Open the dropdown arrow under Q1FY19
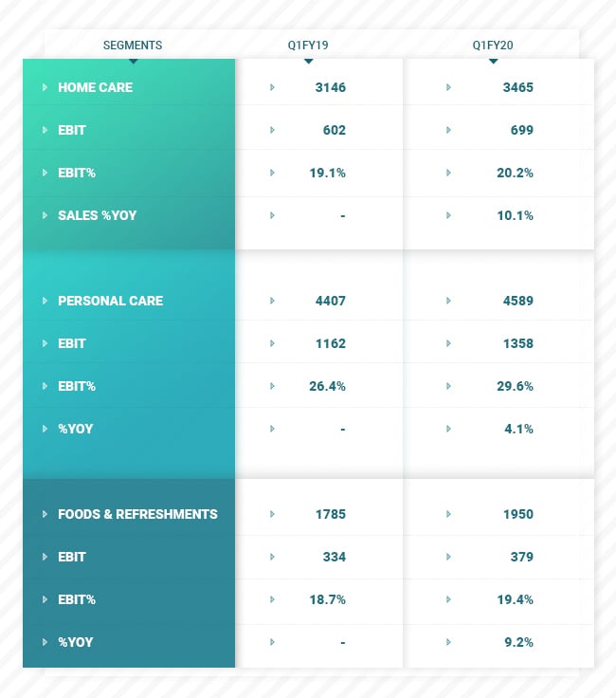 308,61
